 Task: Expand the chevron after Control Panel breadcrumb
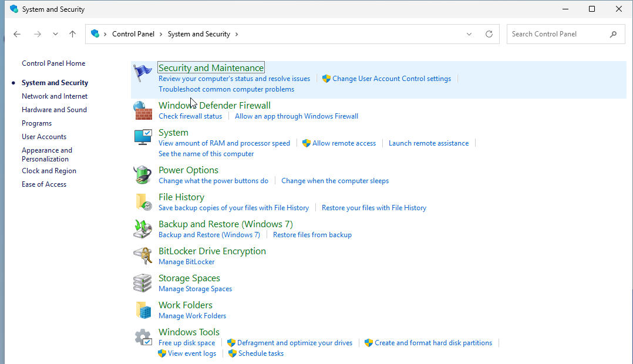point(161,34)
